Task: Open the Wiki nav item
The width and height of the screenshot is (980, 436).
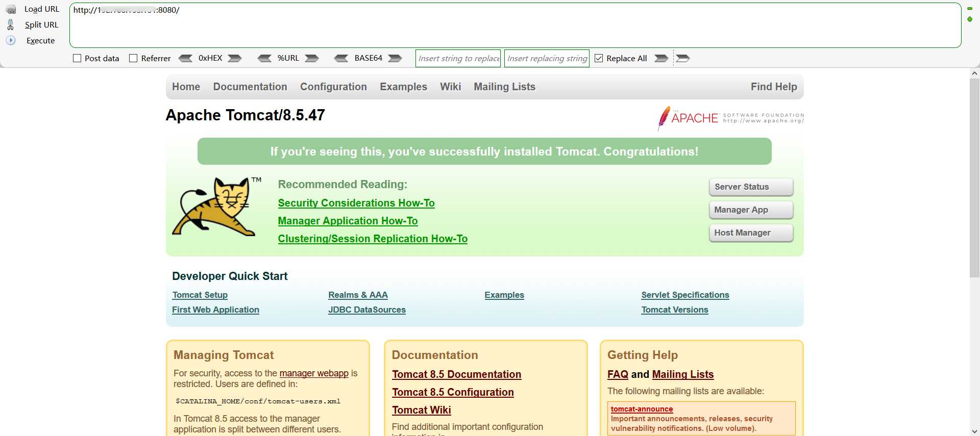Action: (x=450, y=87)
